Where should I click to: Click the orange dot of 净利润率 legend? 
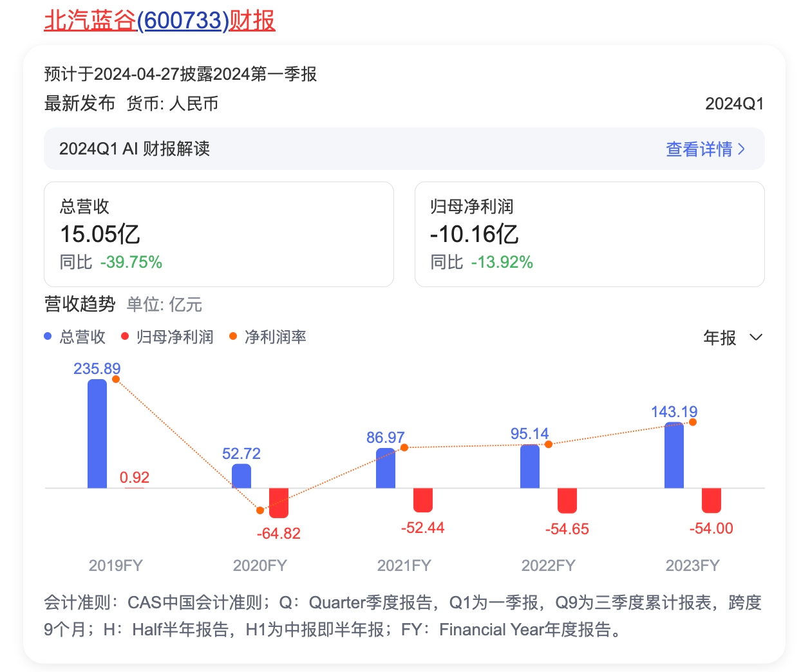(x=233, y=336)
